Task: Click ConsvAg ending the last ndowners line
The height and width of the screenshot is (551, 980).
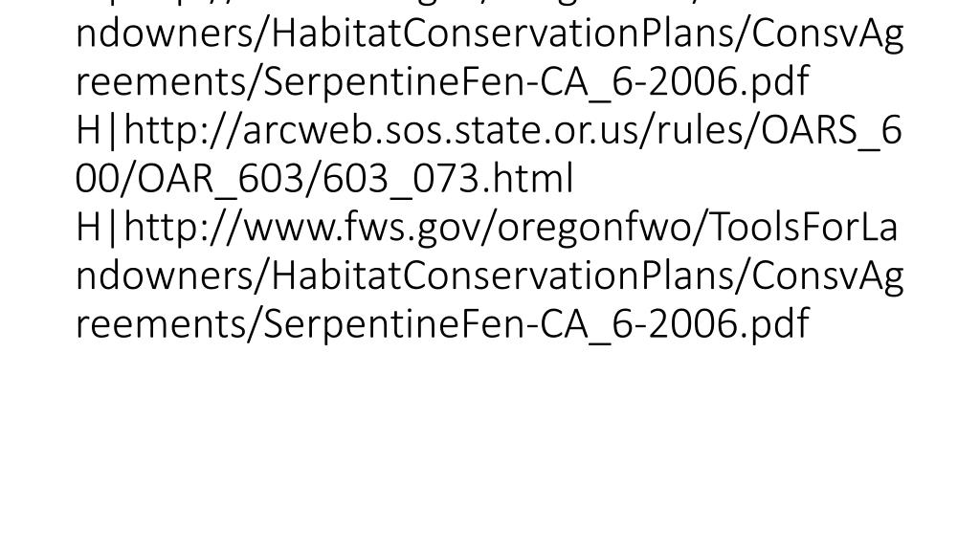Action: pos(827,275)
